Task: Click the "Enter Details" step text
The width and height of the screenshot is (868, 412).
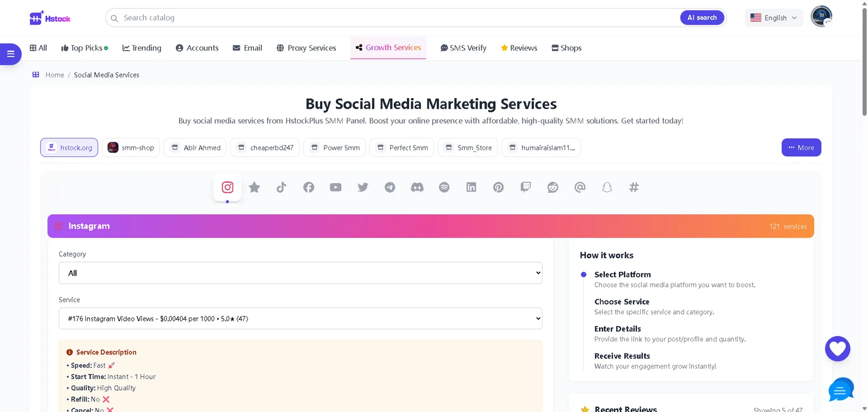Action: click(617, 329)
